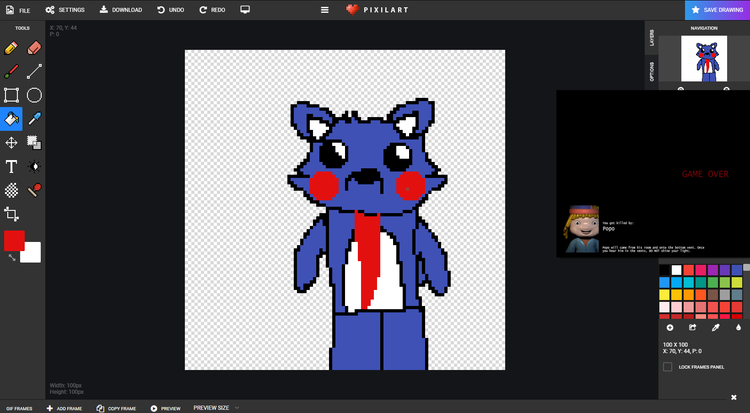Click Copy Frame button
Viewport: 750px width, 413px height.
pyautogui.click(x=116, y=408)
